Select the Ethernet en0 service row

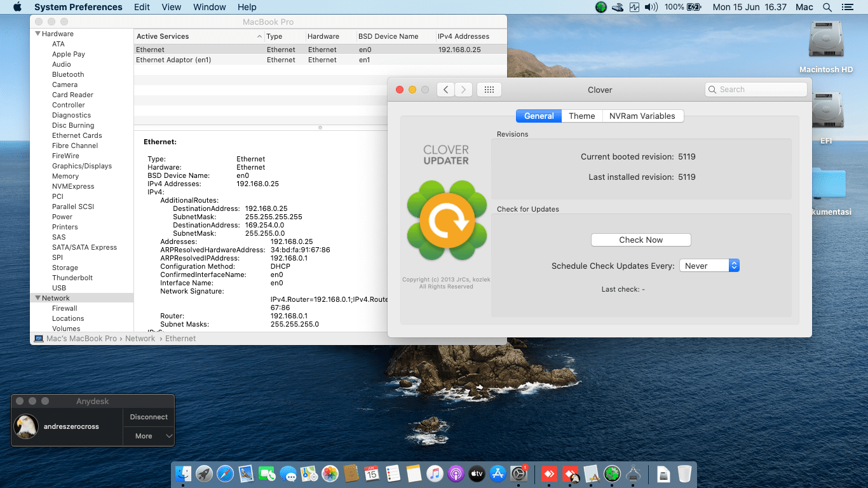(x=320, y=50)
